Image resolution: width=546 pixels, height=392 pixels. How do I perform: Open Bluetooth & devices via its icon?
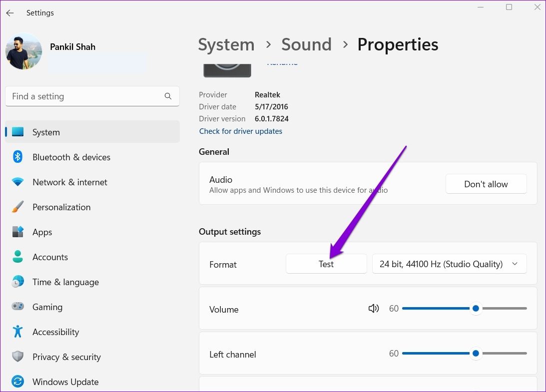(18, 157)
